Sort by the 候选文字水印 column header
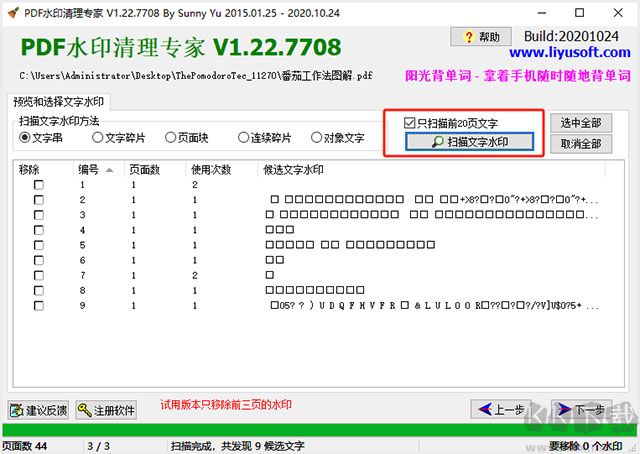The image size is (640, 454). pos(431,170)
